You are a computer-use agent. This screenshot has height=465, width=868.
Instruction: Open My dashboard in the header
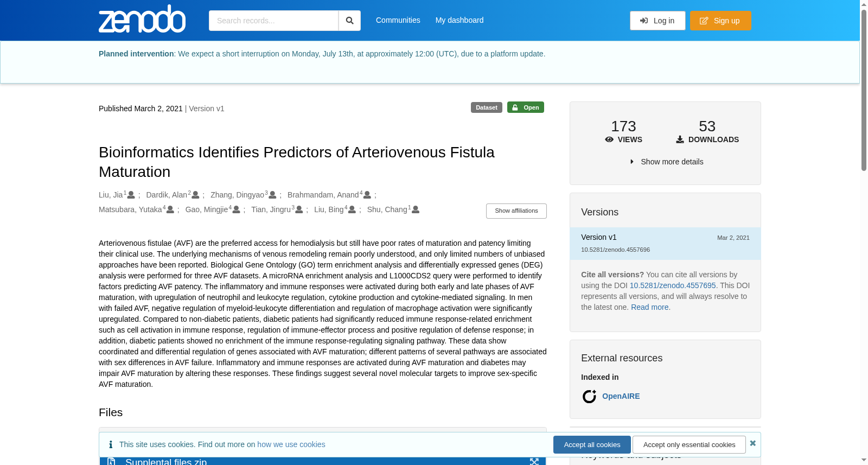459,20
